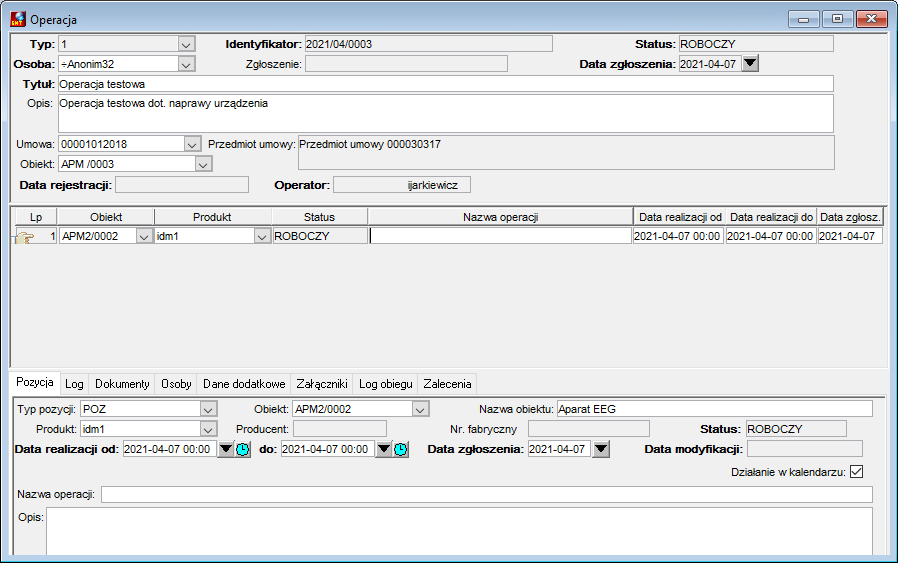
Task: Open the Dane dodatkowe tab
Action: click(x=244, y=384)
